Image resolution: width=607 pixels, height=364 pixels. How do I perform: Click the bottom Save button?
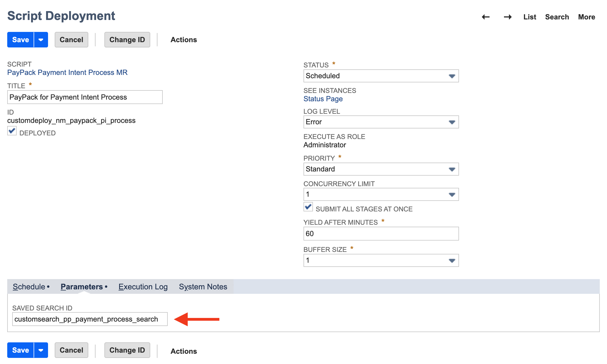click(21, 350)
